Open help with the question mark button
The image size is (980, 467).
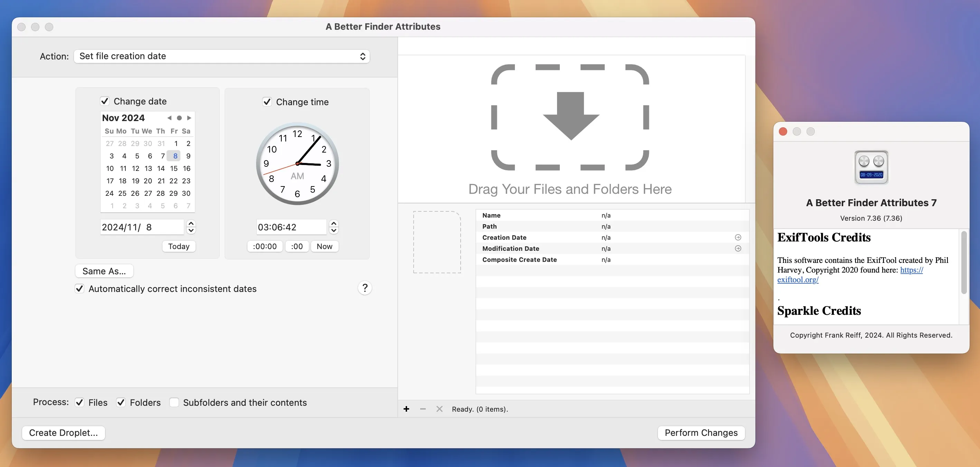(x=365, y=288)
